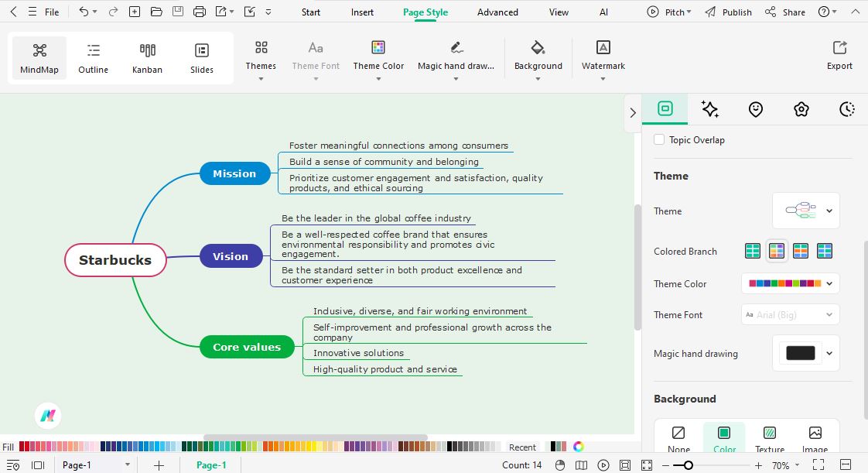
Task: Click the Save icon
Action: tap(178, 12)
